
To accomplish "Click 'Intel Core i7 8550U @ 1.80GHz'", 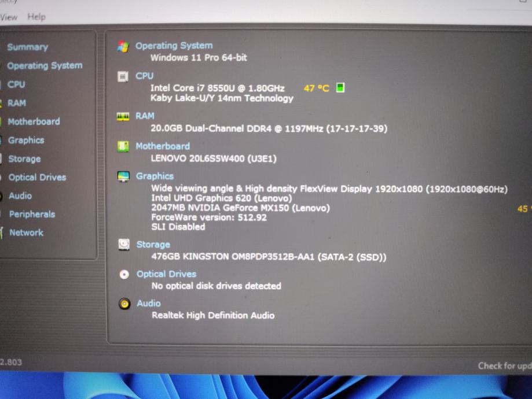I will [x=218, y=88].
